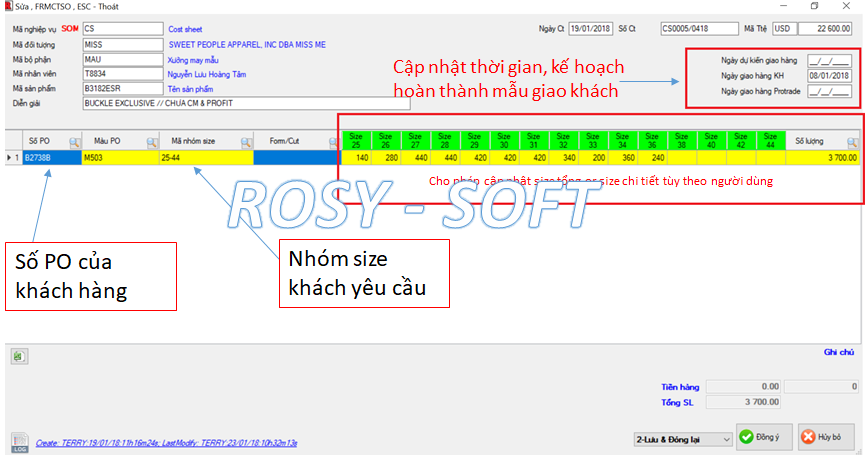Minimize the window

click(x=783, y=6)
